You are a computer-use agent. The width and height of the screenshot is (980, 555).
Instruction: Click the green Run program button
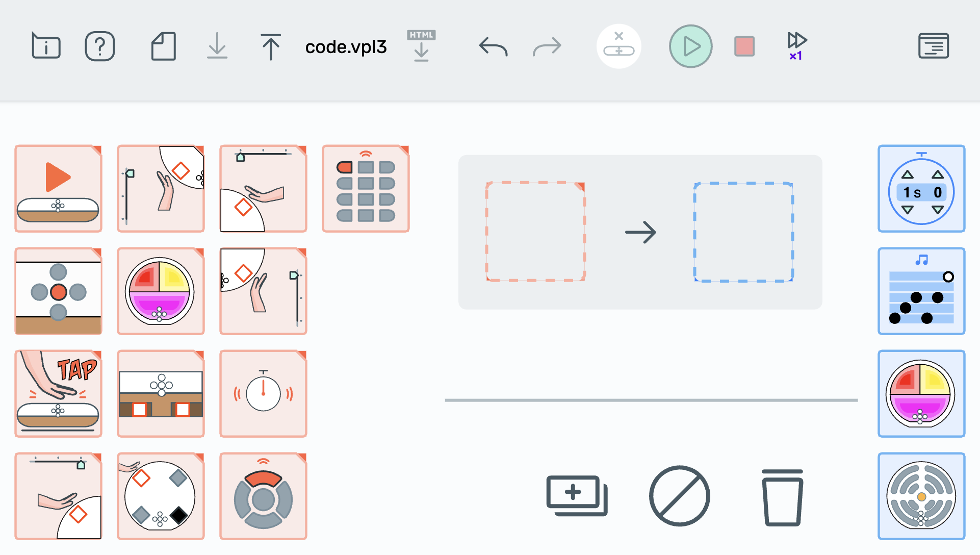[x=690, y=46]
